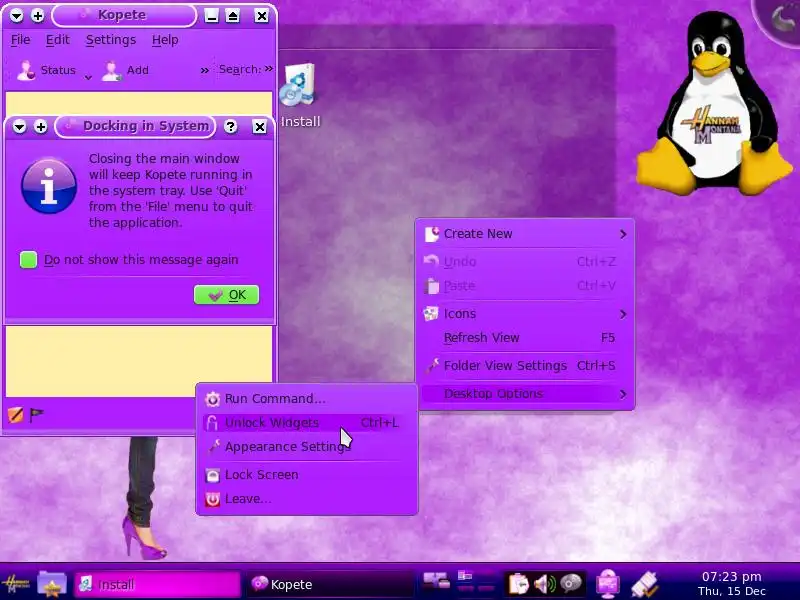Screen dimensions: 800x600
Task: Check Do not show this message again
Action: pos(29,260)
